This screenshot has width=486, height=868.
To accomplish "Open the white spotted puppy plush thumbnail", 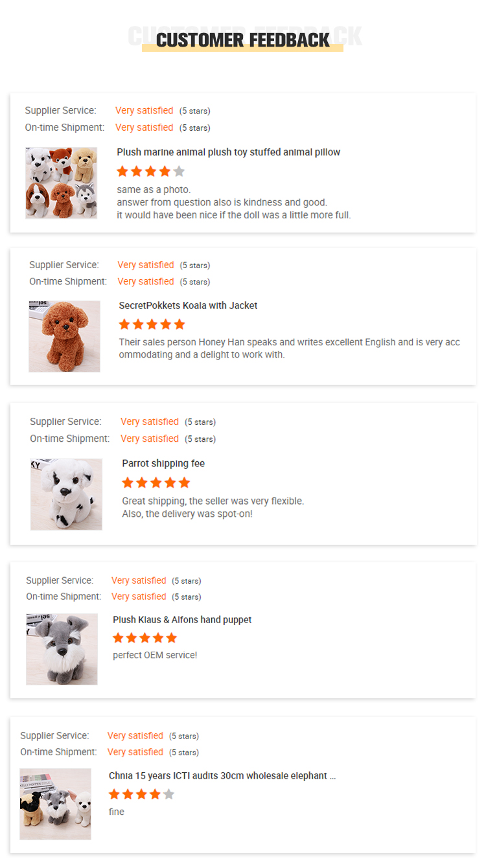I will [x=66, y=494].
